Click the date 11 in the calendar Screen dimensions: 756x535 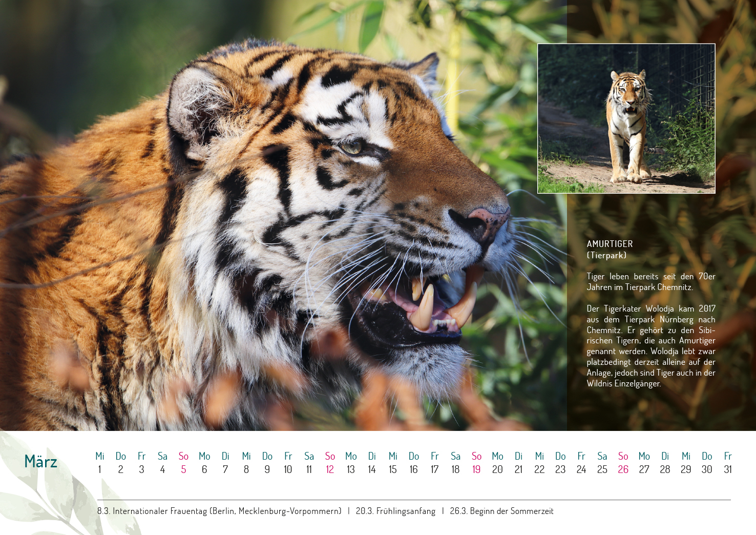[x=309, y=469]
